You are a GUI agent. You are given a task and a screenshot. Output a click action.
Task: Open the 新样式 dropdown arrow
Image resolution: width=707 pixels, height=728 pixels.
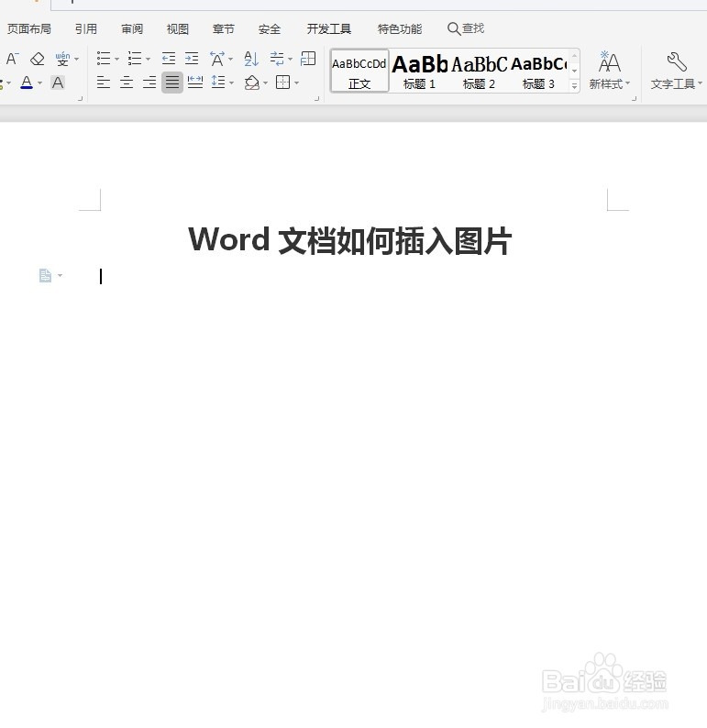point(627,83)
